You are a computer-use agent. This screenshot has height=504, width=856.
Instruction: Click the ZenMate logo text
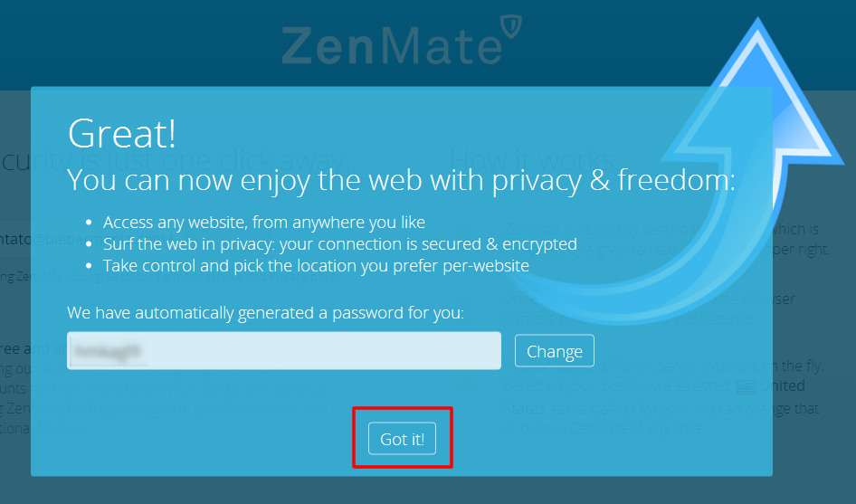click(x=391, y=44)
